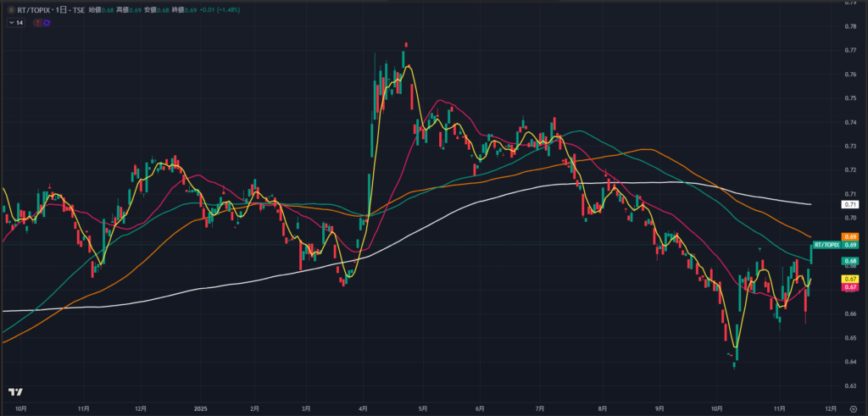
Task: Select the white 0.71 moving average label
Action: click(x=851, y=205)
